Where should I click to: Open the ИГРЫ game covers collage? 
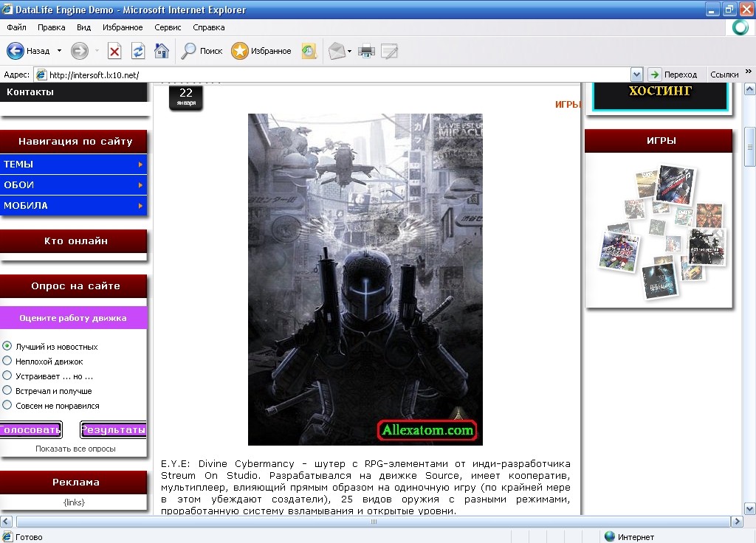(x=661, y=231)
